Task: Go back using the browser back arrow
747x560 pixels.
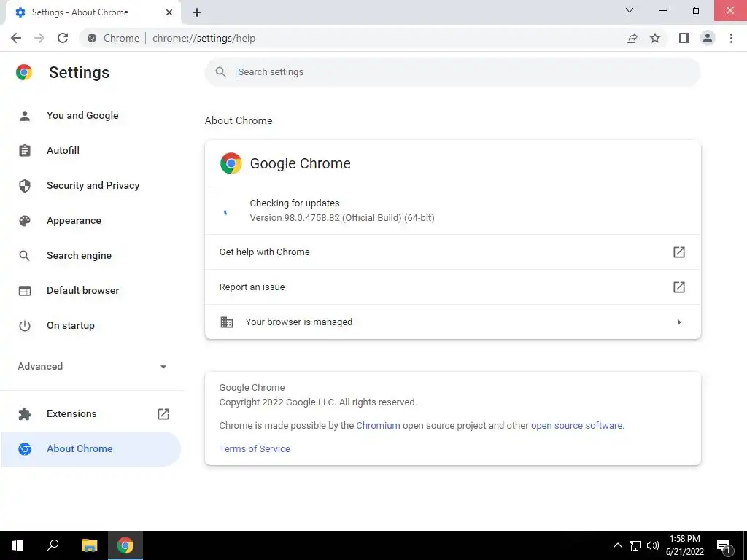Action: (x=16, y=38)
